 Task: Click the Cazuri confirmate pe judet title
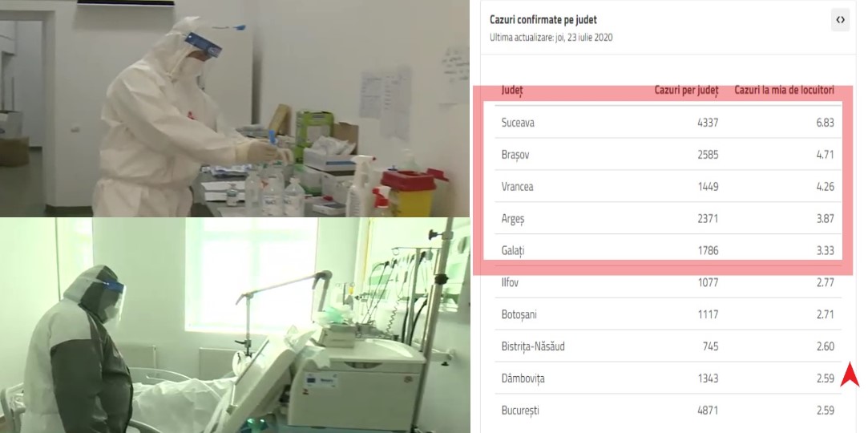[543, 20]
